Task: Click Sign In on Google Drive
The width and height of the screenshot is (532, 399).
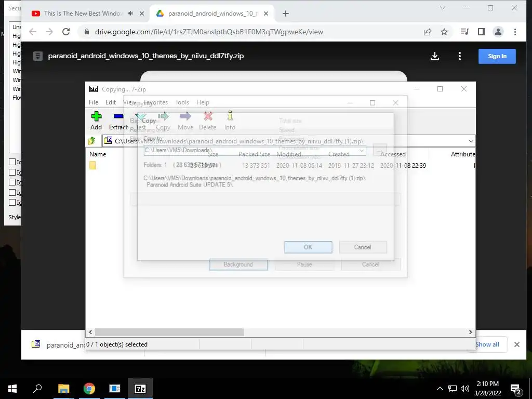Action: pyautogui.click(x=497, y=56)
